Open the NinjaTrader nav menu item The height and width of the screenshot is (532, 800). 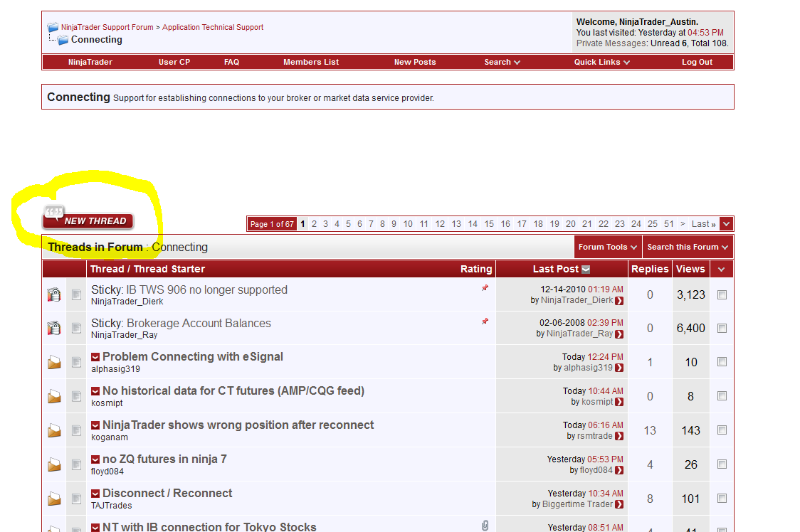click(90, 62)
